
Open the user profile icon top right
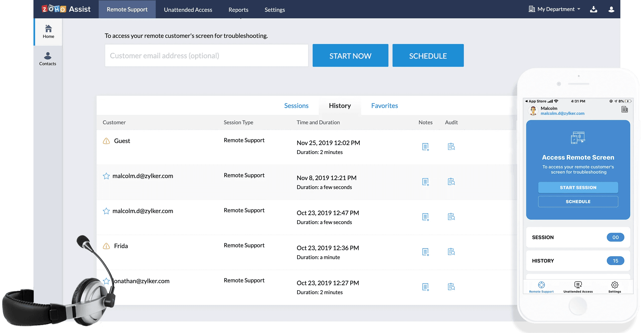[611, 9]
